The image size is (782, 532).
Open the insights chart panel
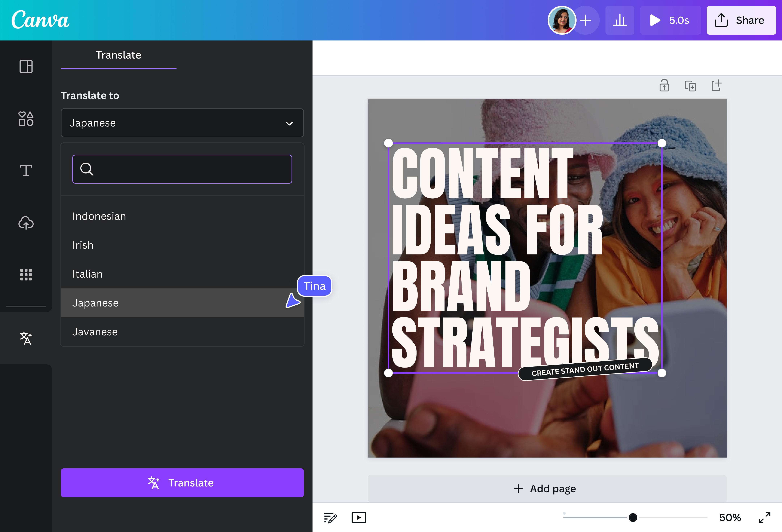tap(619, 20)
